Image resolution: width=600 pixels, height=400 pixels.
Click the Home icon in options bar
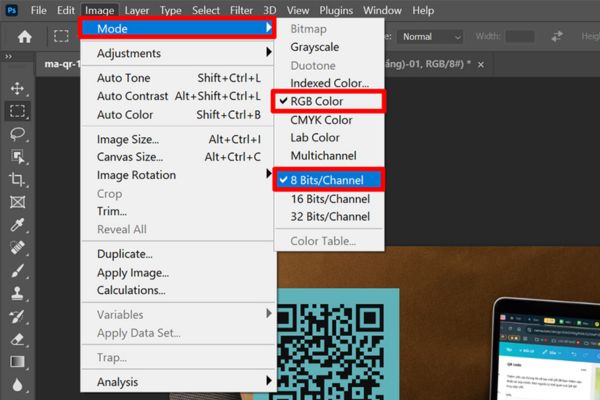[x=24, y=37]
